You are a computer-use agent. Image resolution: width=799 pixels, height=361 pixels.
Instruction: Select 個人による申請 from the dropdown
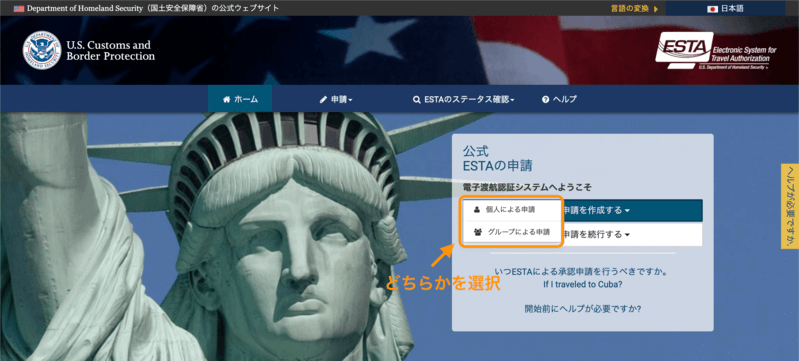(511, 209)
